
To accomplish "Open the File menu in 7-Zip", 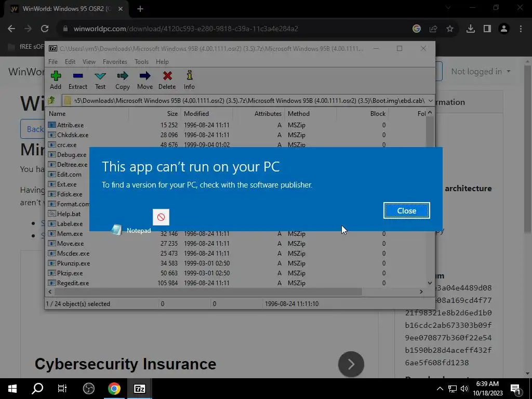I will 53,62.
